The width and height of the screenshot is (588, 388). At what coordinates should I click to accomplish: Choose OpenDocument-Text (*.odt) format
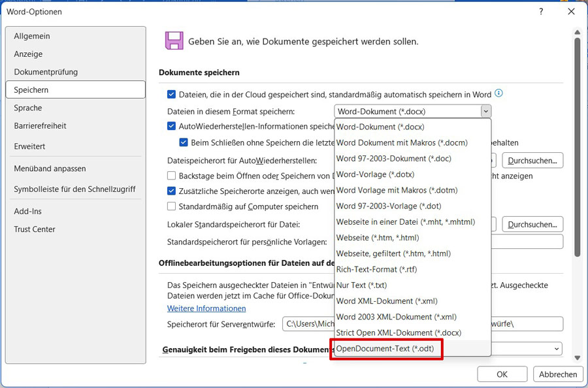[x=412, y=349]
